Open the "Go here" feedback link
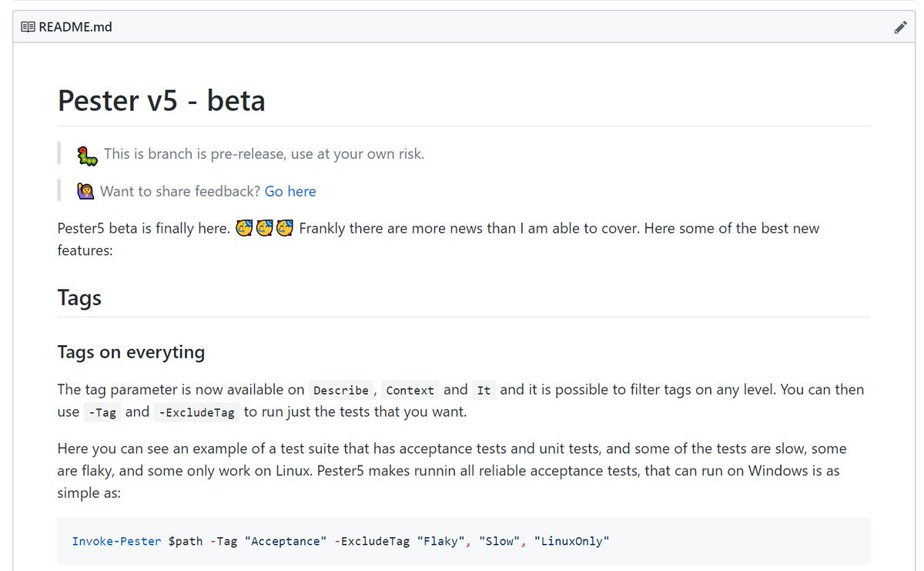This screenshot has height=571, width=924. pyautogui.click(x=290, y=191)
